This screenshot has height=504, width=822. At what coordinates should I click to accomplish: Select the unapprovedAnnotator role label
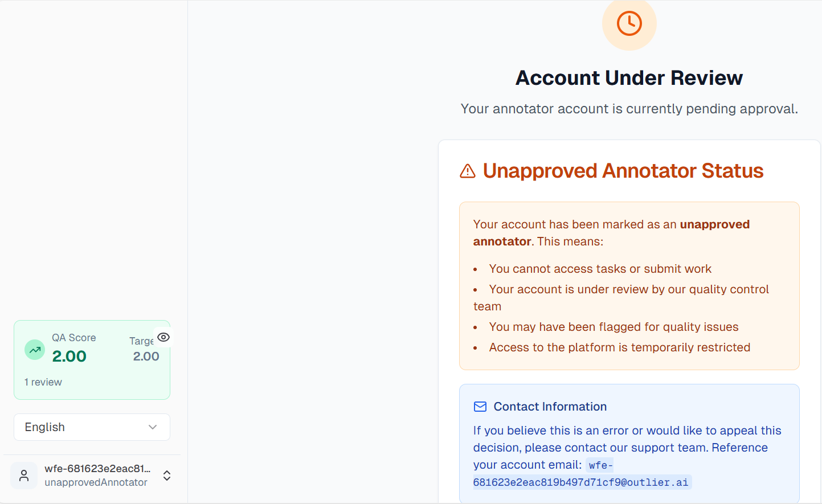(95, 482)
